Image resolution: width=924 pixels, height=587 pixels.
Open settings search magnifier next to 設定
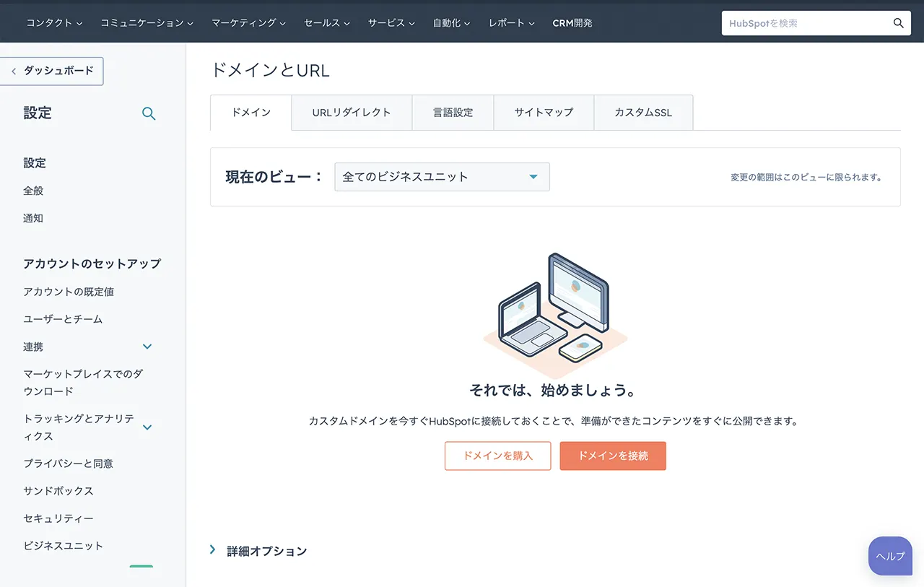coord(149,113)
